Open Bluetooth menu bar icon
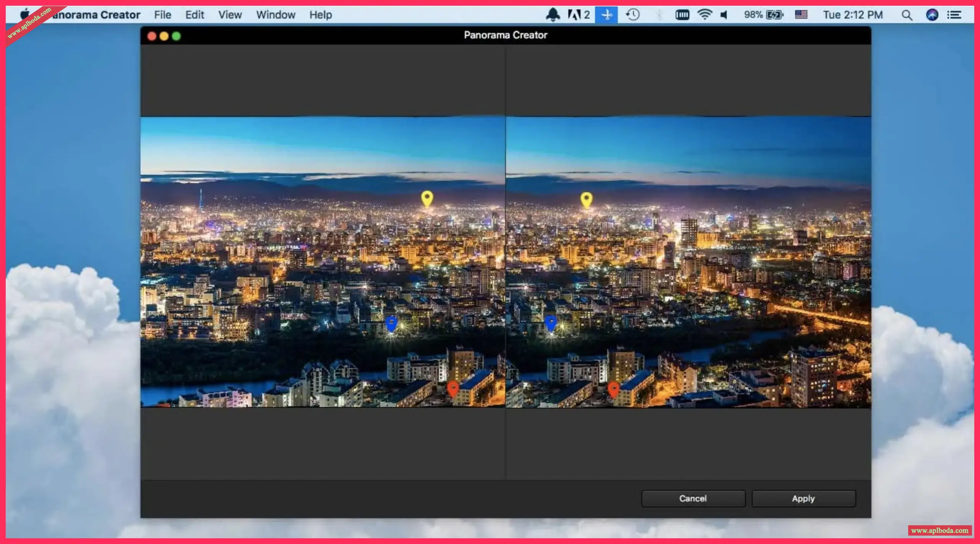Image resolution: width=980 pixels, height=544 pixels. 658,15
